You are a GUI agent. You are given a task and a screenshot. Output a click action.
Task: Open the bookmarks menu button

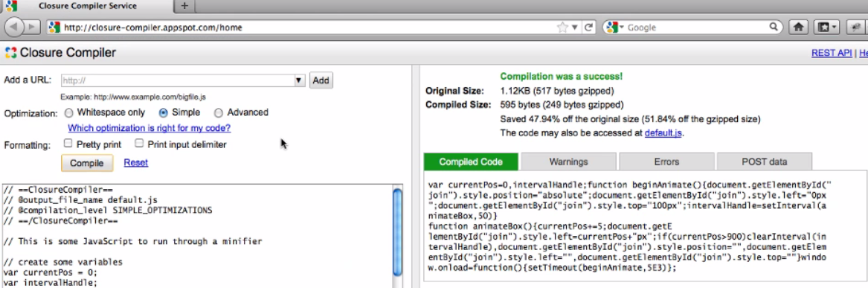[x=827, y=27]
